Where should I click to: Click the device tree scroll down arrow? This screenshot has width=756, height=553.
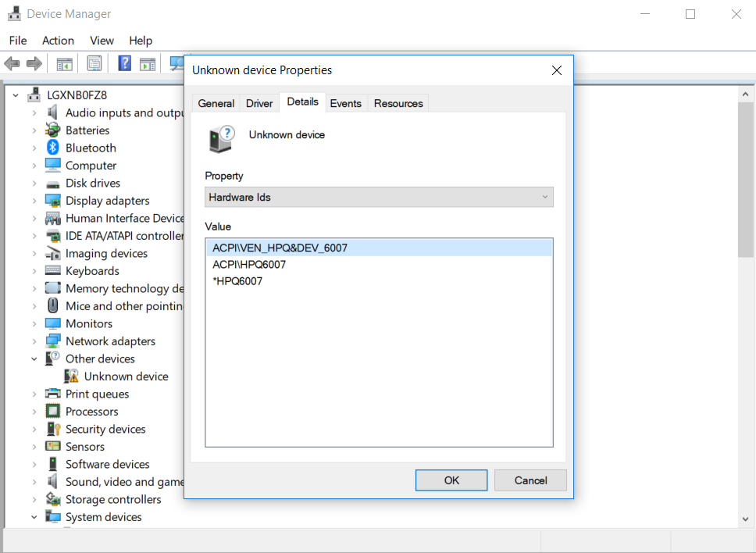click(746, 519)
